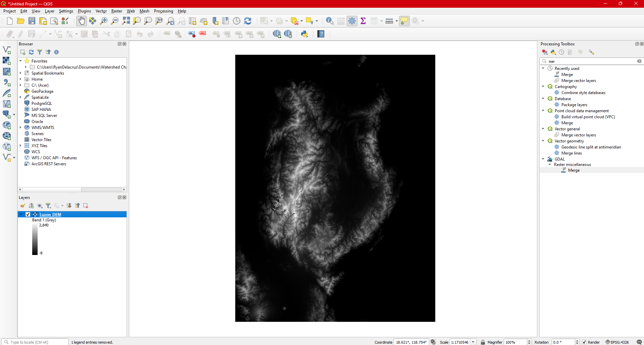Click the EPSG:4326 CRS button

click(617, 342)
